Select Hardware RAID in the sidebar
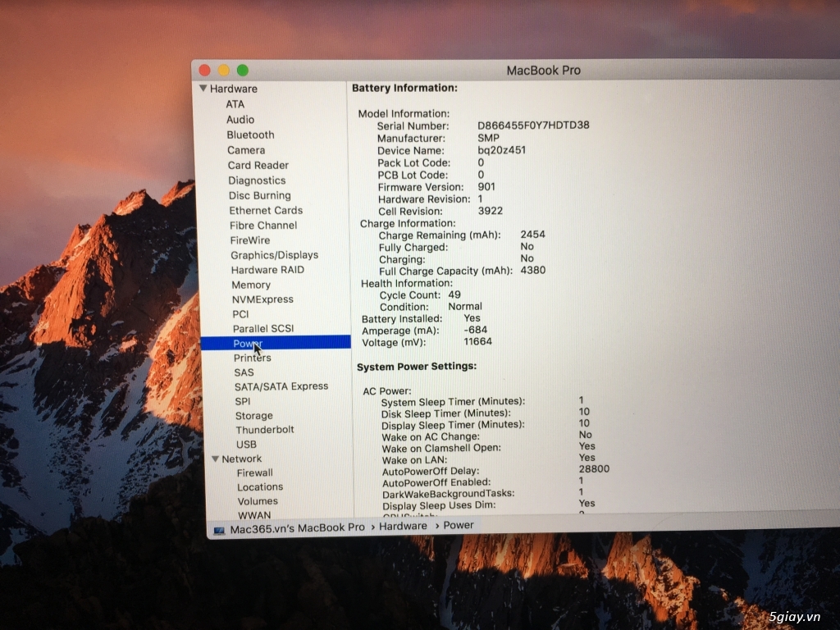Viewport: 840px width, 630px height. click(x=267, y=270)
